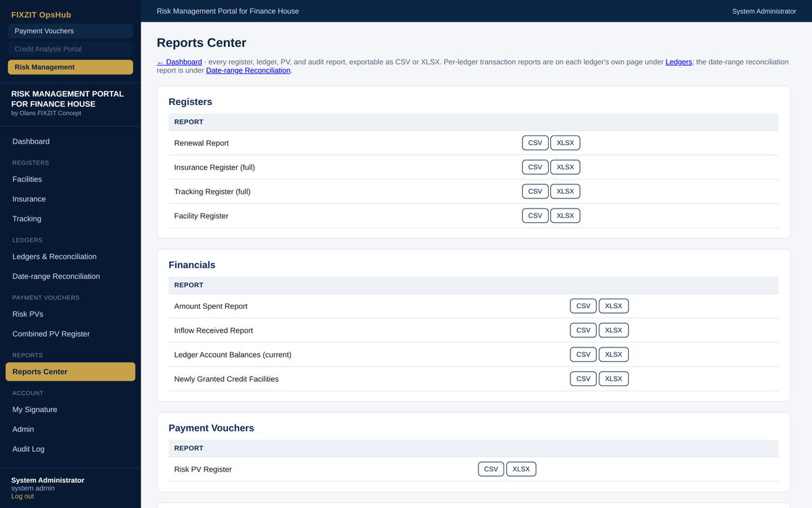
Task: Export Amount Spent Report as XLSX
Action: point(614,306)
